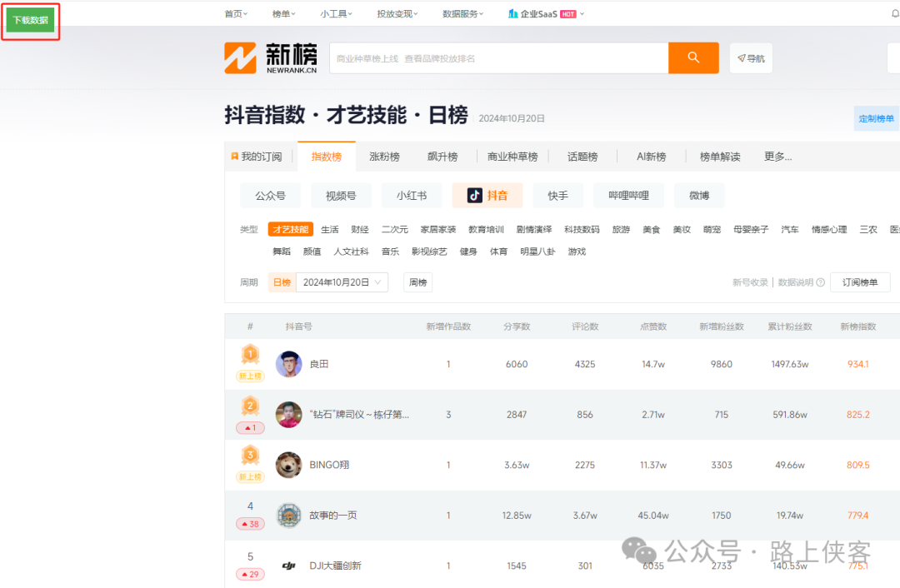900x588 pixels.
Task: Open the 榜单解读 tab
Action: pos(720,157)
